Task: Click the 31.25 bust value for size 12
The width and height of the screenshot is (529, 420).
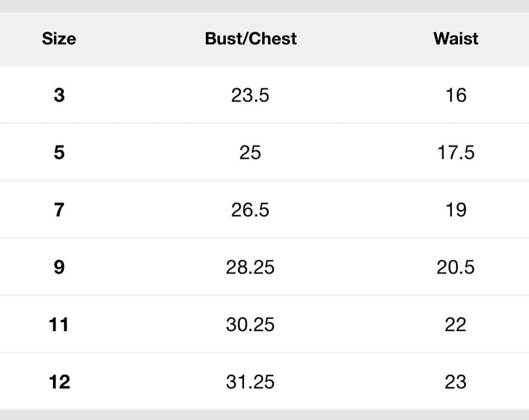Action: [250, 381]
